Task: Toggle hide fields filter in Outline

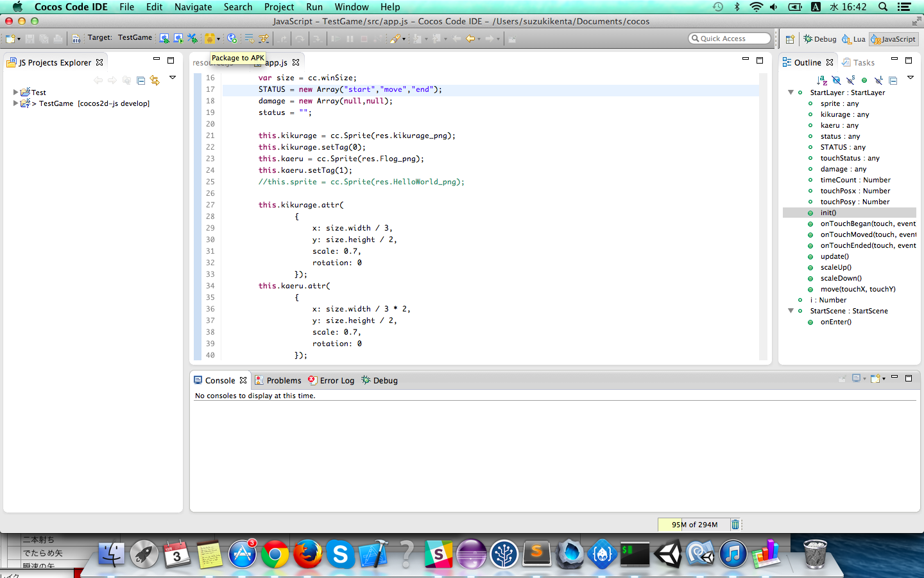Action: click(836, 80)
